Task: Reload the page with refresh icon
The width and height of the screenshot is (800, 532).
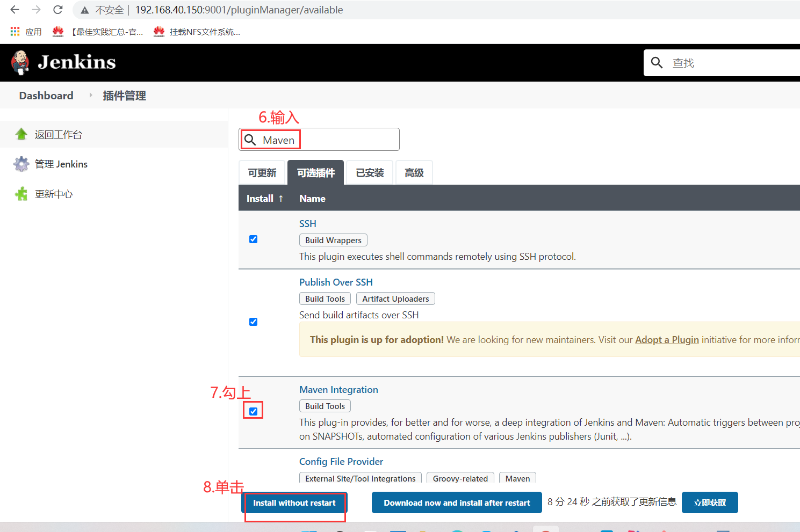Action: coord(58,10)
